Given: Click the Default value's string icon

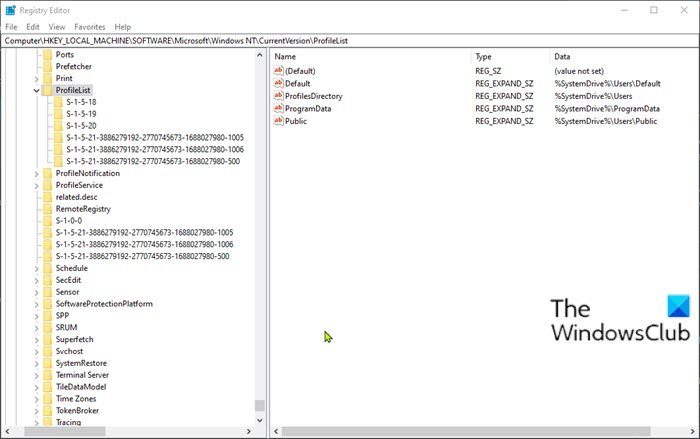Looking at the screenshot, I should coord(279,83).
